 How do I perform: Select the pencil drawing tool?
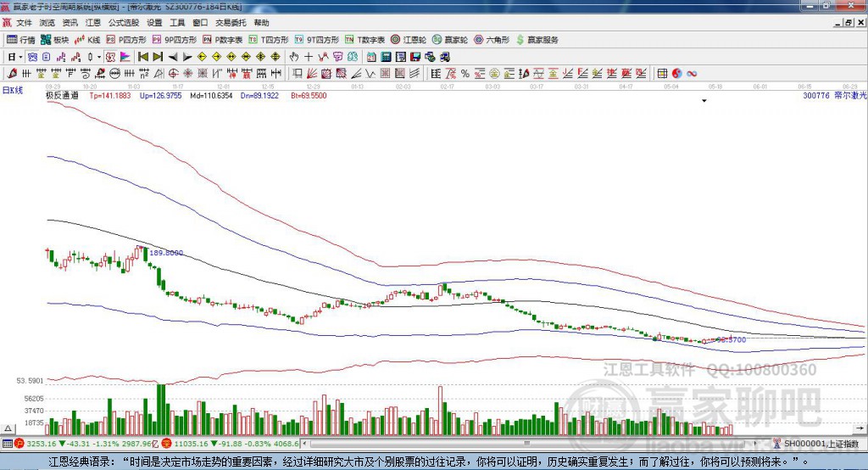point(12,74)
